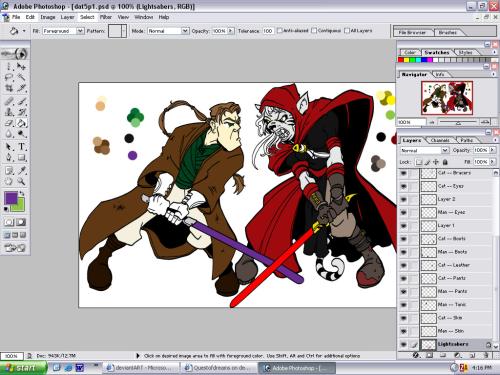Open the Pattern picker dropdown
Viewport: 500px width, 375px height.
(x=124, y=31)
